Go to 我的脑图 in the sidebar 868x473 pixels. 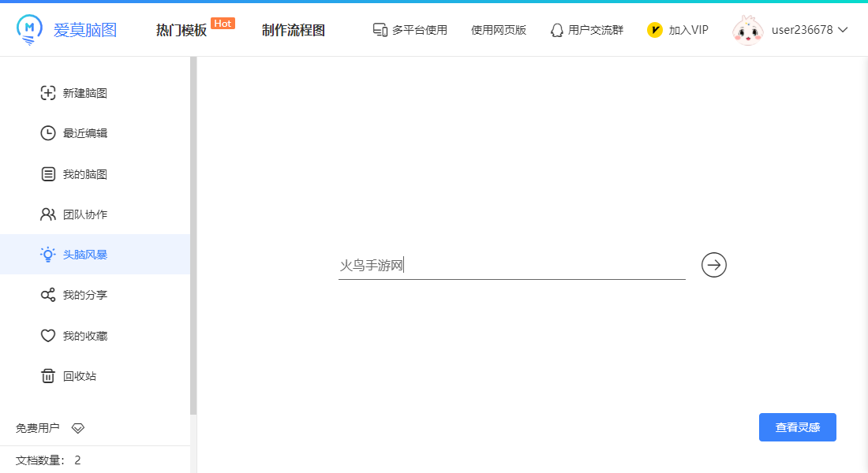click(95, 174)
